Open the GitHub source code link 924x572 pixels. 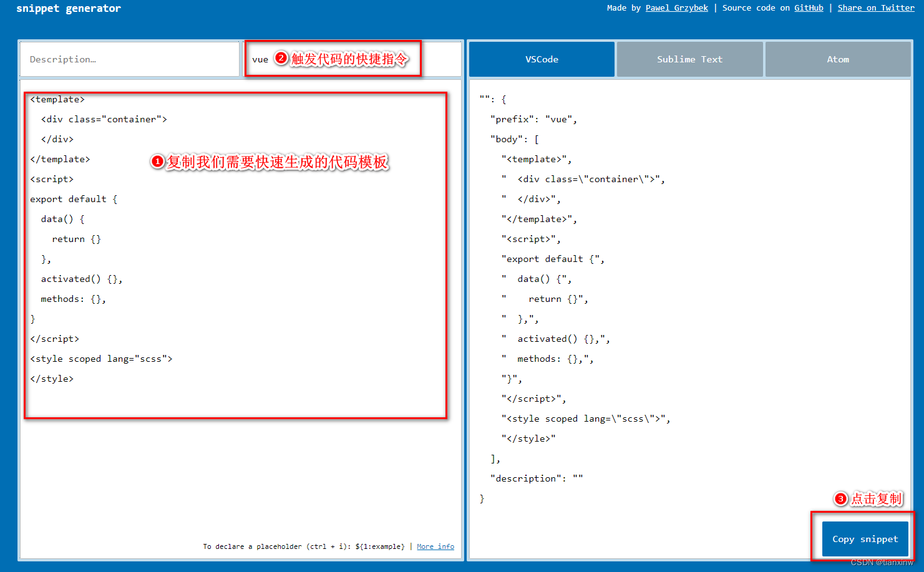[809, 8]
